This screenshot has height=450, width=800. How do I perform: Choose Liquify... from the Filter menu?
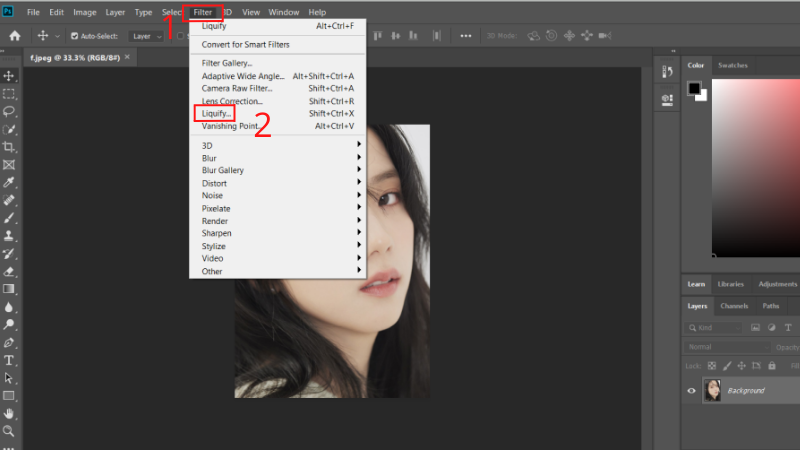pos(216,114)
